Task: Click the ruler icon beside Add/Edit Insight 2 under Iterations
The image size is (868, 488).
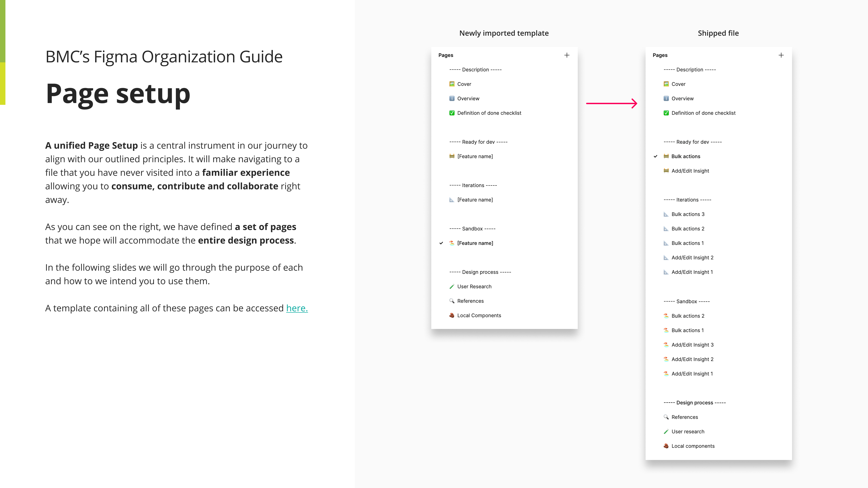Action: click(666, 258)
